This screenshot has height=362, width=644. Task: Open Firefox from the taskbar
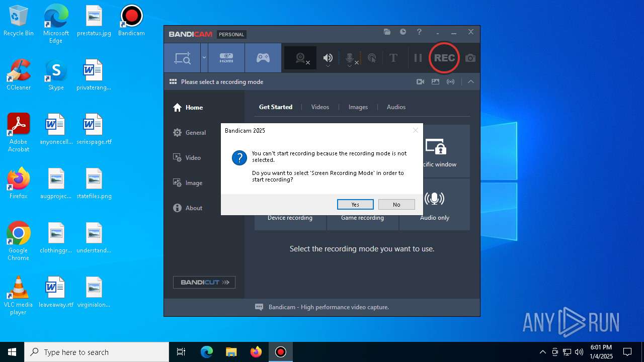pyautogui.click(x=256, y=352)
